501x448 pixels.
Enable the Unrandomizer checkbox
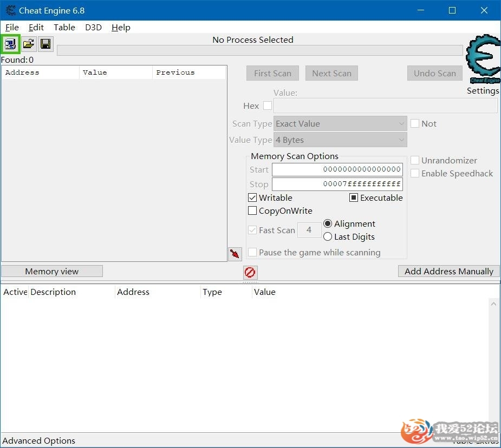point(415,160)
